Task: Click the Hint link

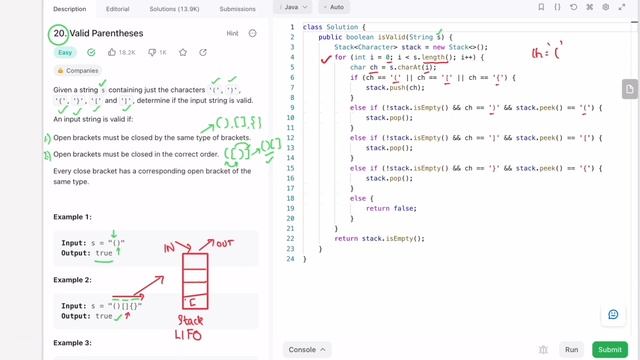Action: click(x=232, y=33)
